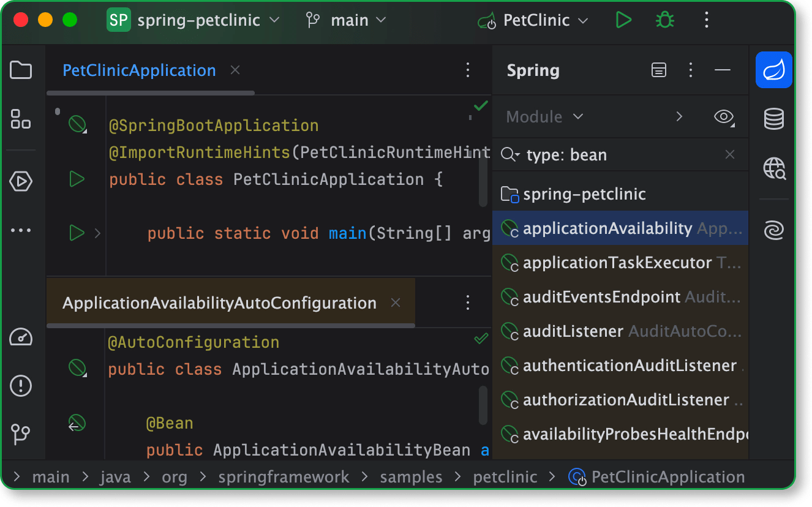Open Spring panel options menu
Viewport: 812px width, 507px height.
[691, 70]
